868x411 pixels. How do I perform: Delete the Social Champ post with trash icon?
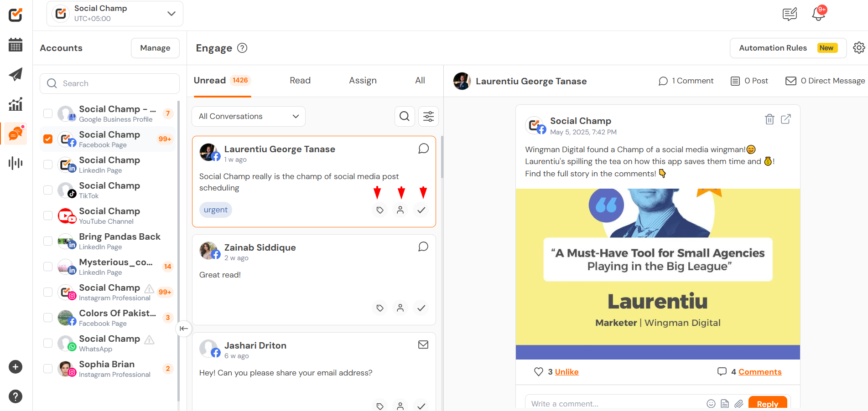(769, 119)
